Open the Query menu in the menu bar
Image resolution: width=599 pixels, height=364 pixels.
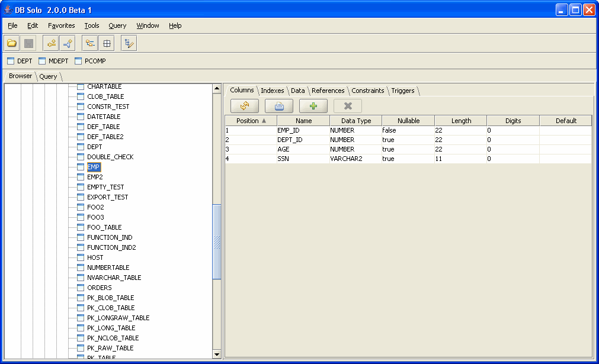pos(117,25)
